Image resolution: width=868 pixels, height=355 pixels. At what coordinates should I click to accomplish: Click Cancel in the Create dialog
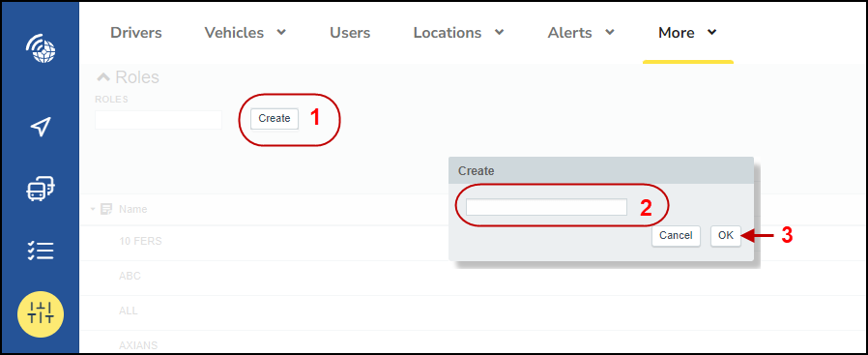(x=676, y=235)
